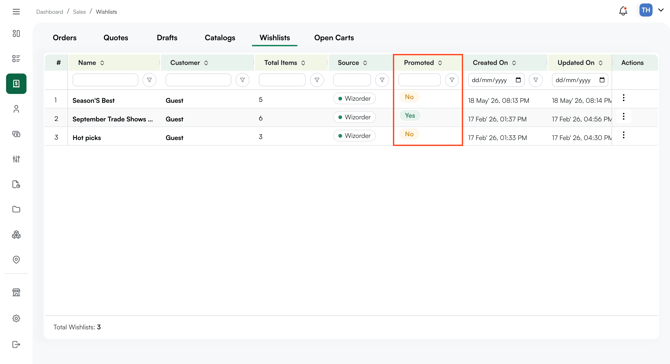Open the Updated On date picker calendar
The width and height of the screenshot is (670, 364).
coord(602,80)
